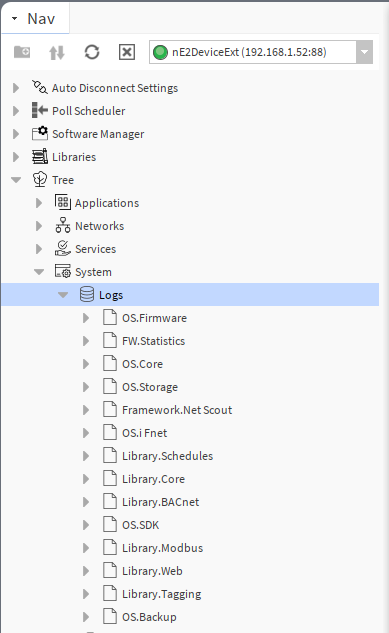389x633 pixels.
Task: Click the OS.Storage file icon
Action: [110, 386]
